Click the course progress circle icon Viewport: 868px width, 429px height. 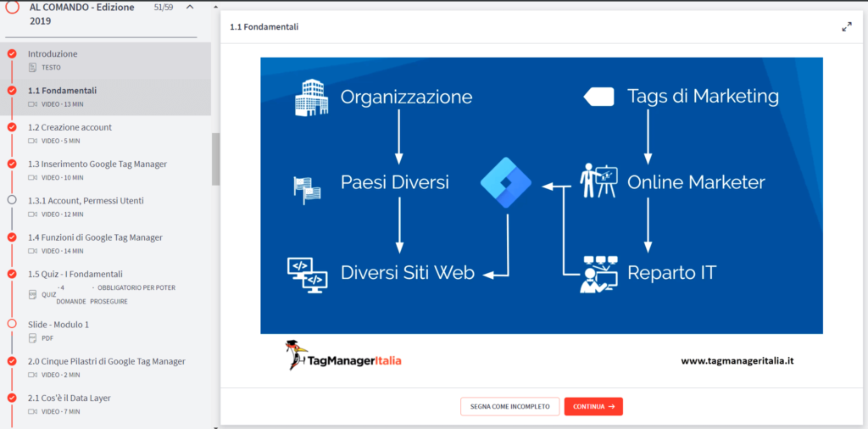12,7
